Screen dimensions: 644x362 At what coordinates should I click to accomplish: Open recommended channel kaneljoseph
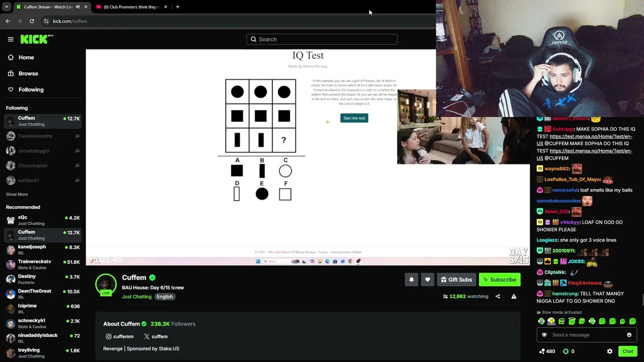point(43,250)
